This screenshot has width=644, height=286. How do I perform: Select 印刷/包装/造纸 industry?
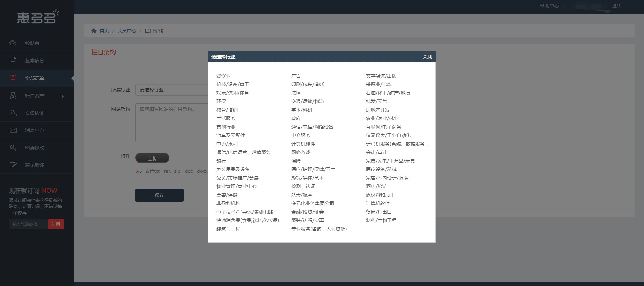point(308,84)
